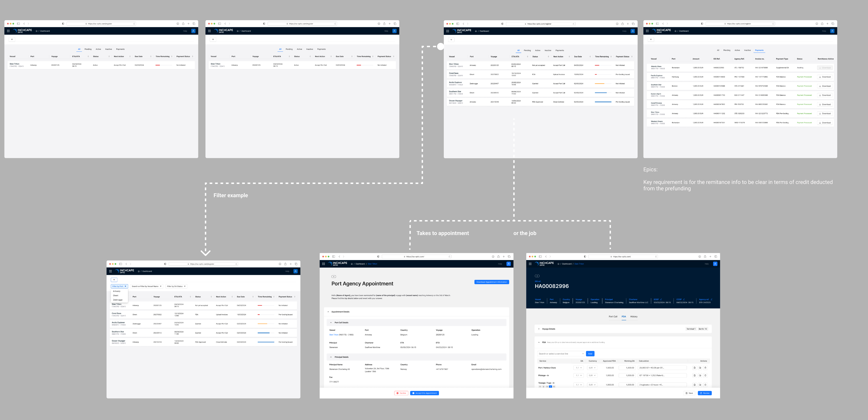
Task: Open Filter by DA Status dropdown
Action: 176,287
